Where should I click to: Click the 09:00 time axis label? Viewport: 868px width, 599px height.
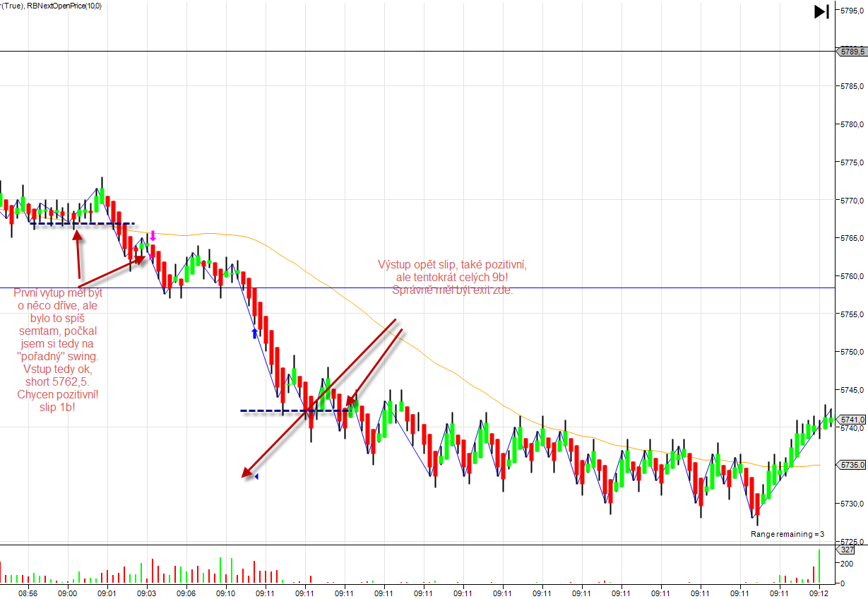(x=68, y=593)
